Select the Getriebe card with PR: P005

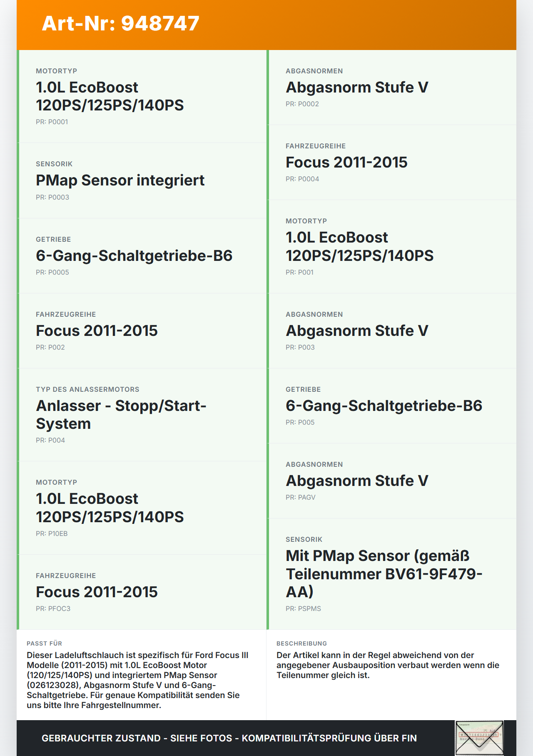tap(391, 406)
